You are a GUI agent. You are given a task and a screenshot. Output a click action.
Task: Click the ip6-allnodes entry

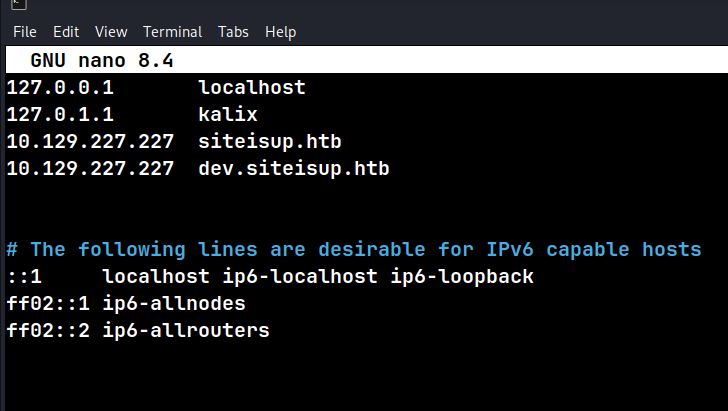[x=174, y=303]
